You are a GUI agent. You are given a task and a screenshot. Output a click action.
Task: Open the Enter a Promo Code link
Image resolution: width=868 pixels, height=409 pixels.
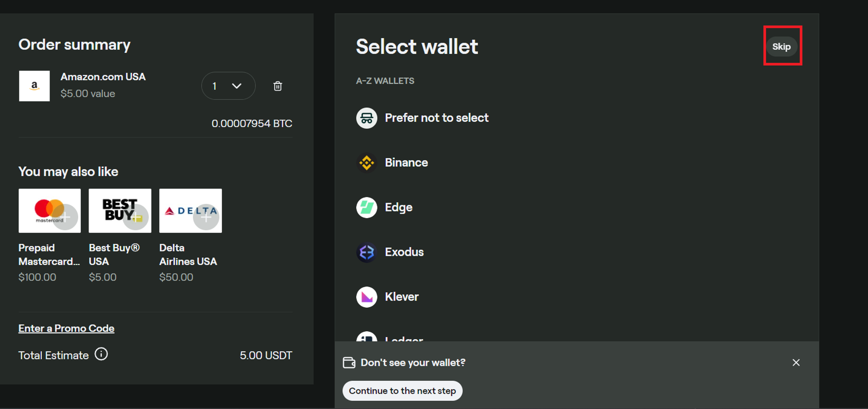pyautogui.click(x=66, y=328)
